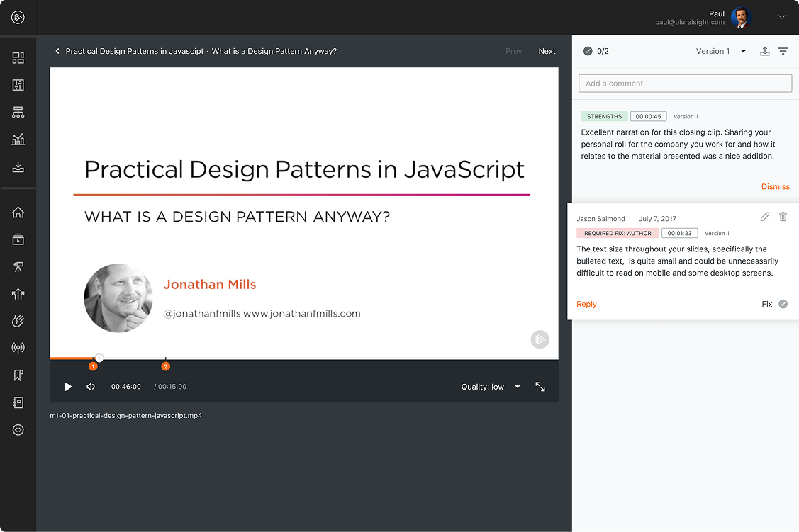Go to the Prev clip
Viewport: 799px width, 532px height.
[513, 51]
